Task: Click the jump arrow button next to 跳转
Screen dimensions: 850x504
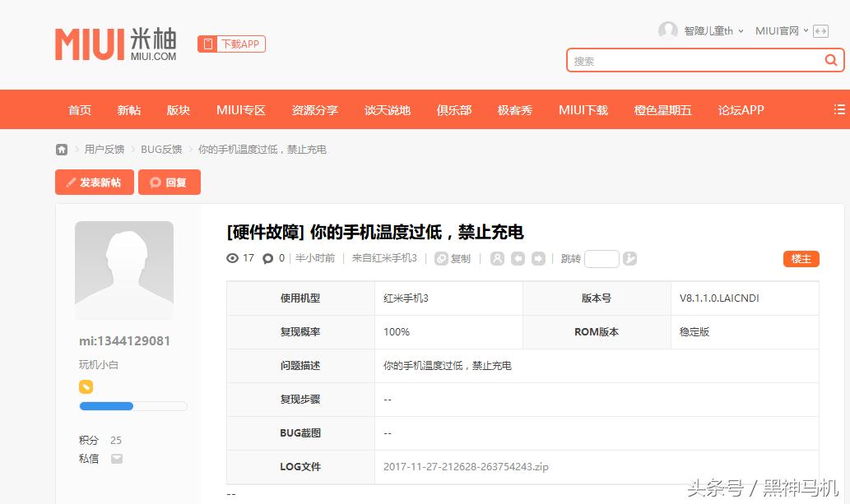Action: 629,258
